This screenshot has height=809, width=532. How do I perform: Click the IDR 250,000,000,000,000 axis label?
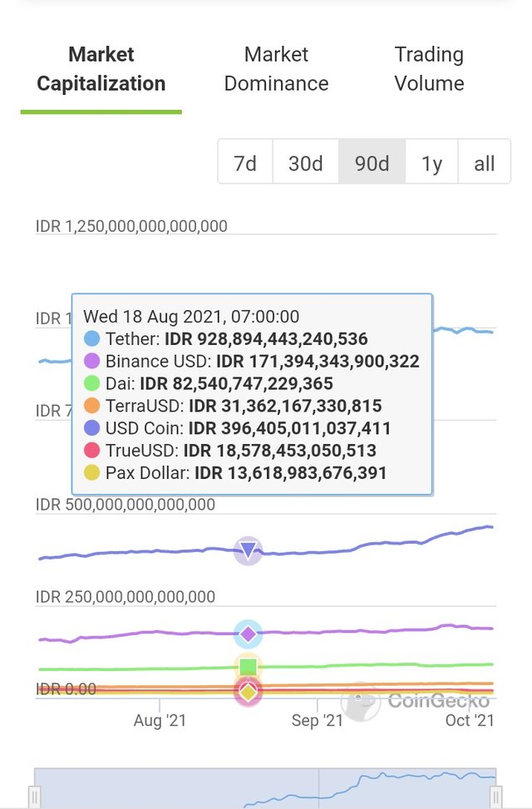126,597
